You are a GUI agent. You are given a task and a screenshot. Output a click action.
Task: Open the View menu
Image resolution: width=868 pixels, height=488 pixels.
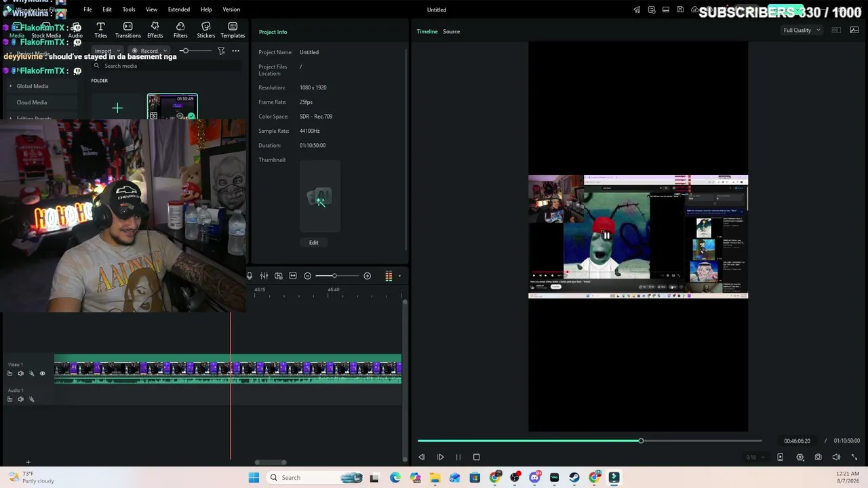(151, 9)
